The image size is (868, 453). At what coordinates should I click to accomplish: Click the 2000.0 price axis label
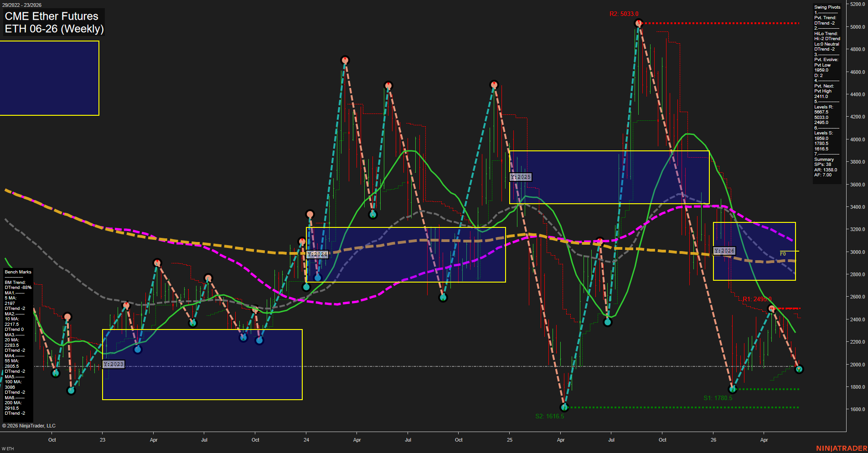(x=858, y=365)
